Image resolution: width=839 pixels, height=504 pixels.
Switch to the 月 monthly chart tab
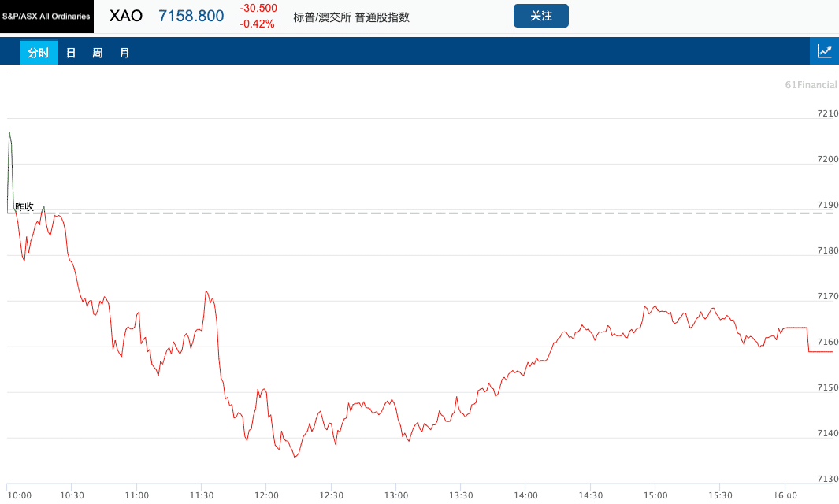click(124, 53)
